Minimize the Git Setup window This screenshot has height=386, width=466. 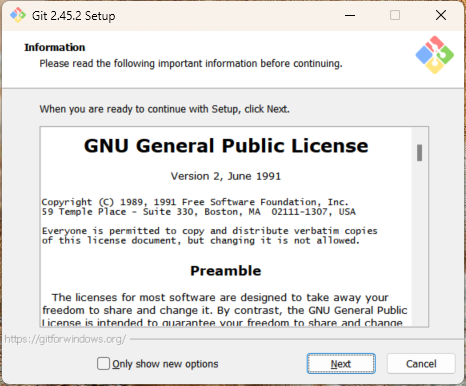[350, 15]
